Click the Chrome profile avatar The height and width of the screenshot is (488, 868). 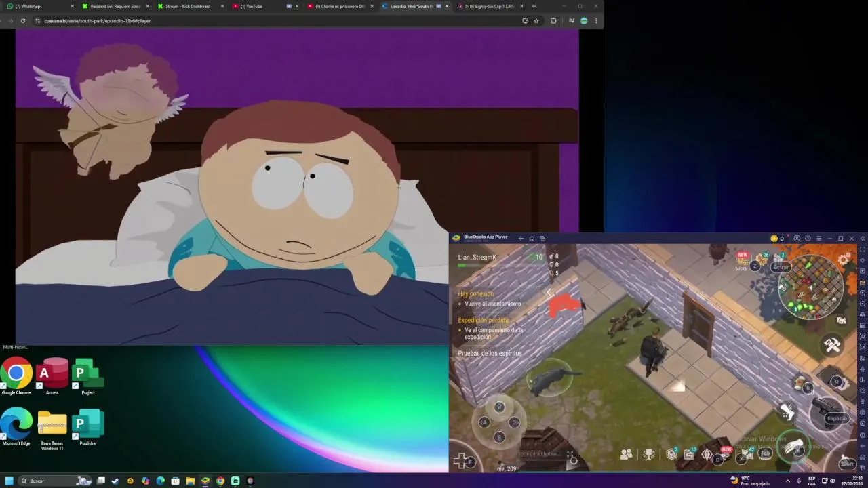click(584, 21)
